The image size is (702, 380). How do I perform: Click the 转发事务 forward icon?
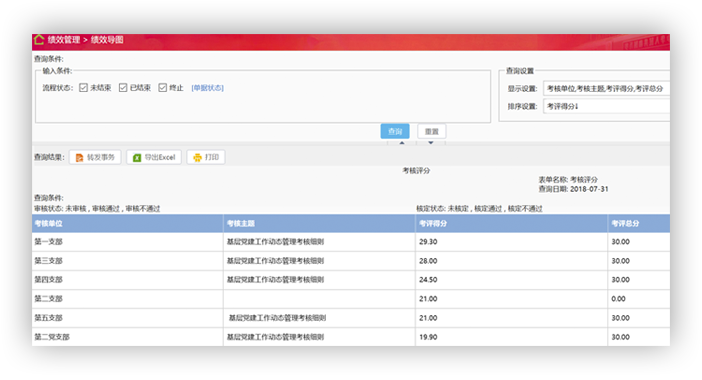(x=79, y=158)
